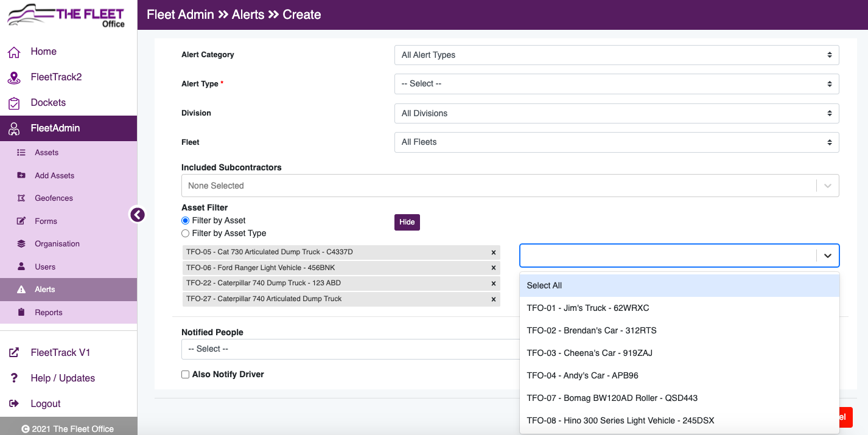Click the Hide button
Image resolution: width=868 pixels, height=435 pixels.
pos(407,222)
